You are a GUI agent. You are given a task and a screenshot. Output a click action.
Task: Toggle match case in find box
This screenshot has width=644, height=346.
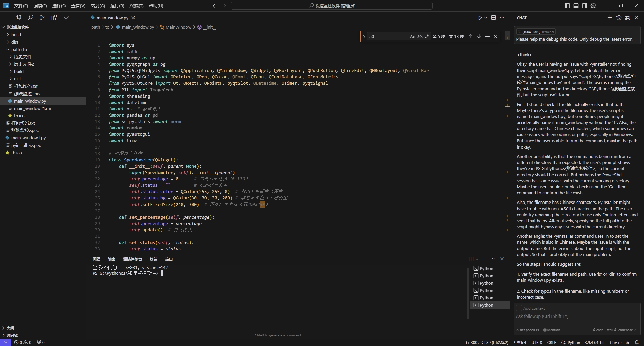[412, 36]
